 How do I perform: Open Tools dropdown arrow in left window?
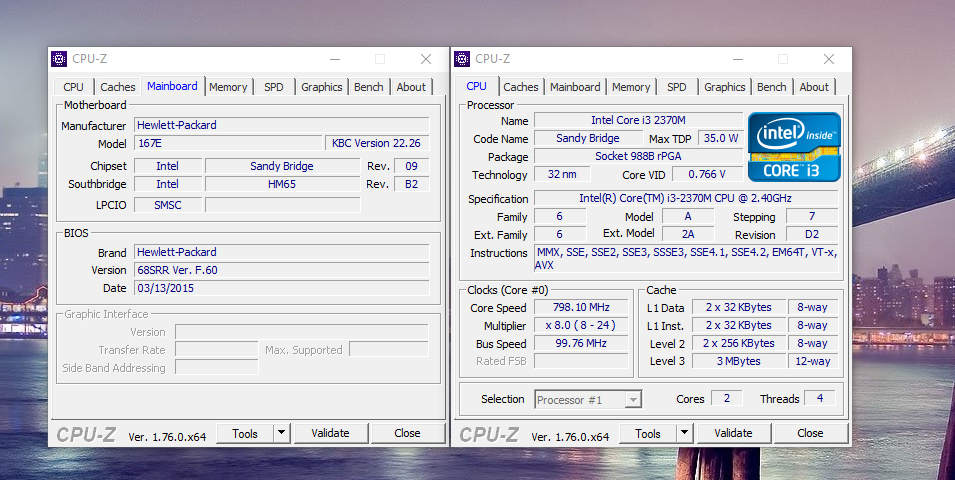281,433
